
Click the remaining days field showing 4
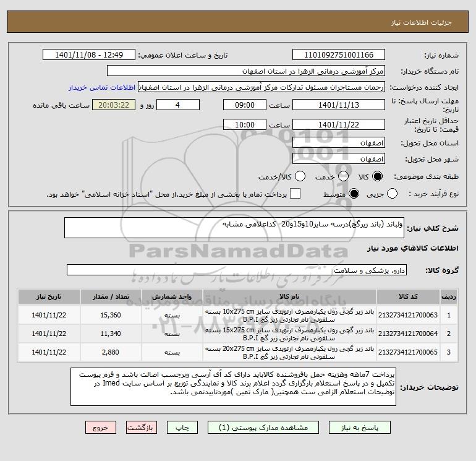coord(177,105)
